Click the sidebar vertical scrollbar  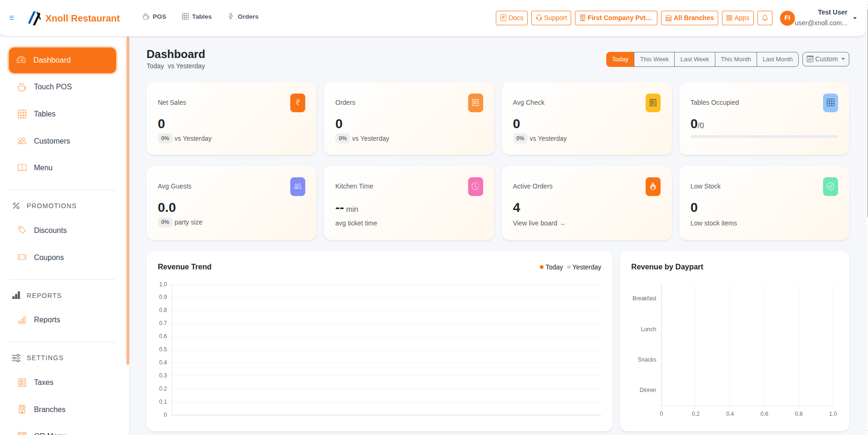pyautogui.click(x=128, y=200)
